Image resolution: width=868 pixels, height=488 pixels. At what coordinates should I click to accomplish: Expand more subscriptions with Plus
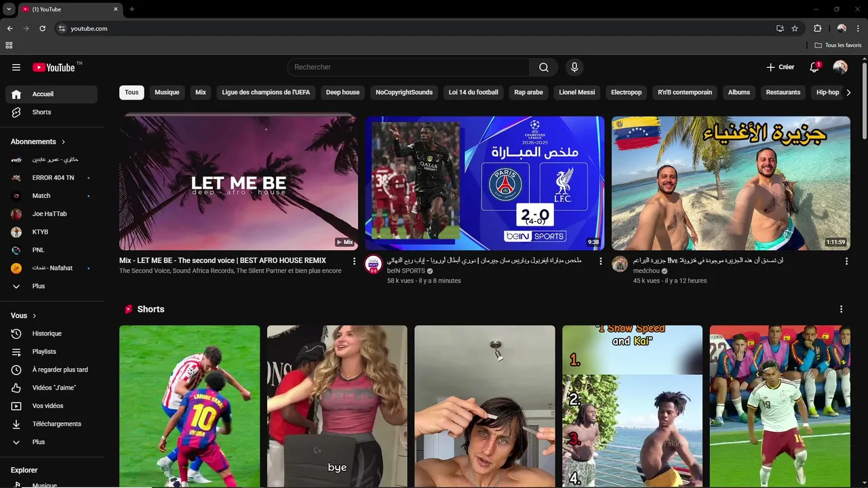52,286
